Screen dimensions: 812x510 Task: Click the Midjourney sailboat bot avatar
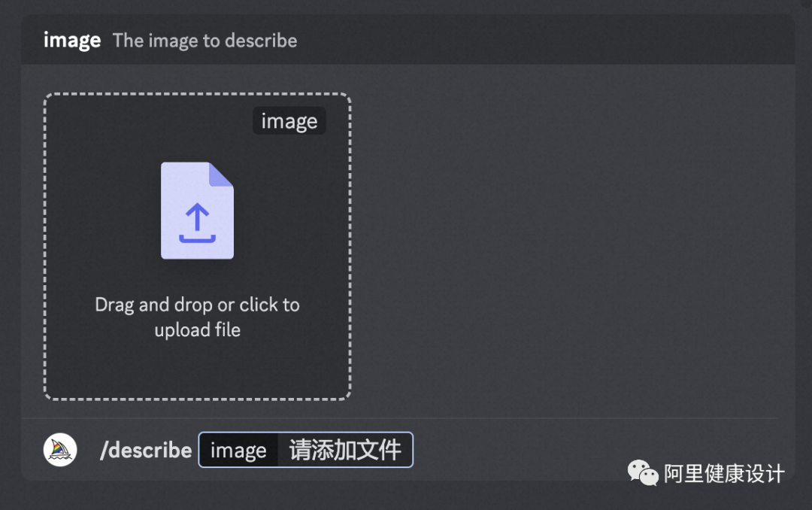tap(60, 449)
